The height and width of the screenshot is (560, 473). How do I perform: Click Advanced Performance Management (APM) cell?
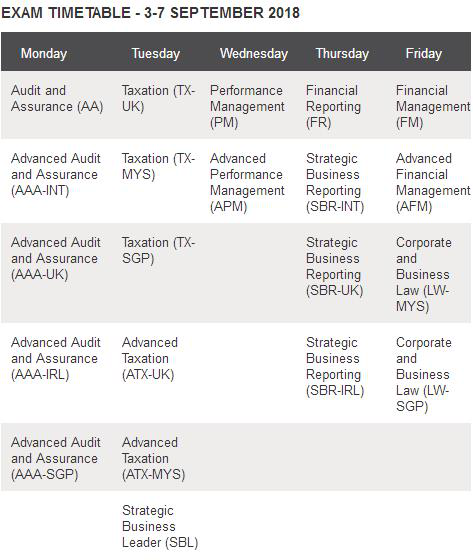click(247, 182)
